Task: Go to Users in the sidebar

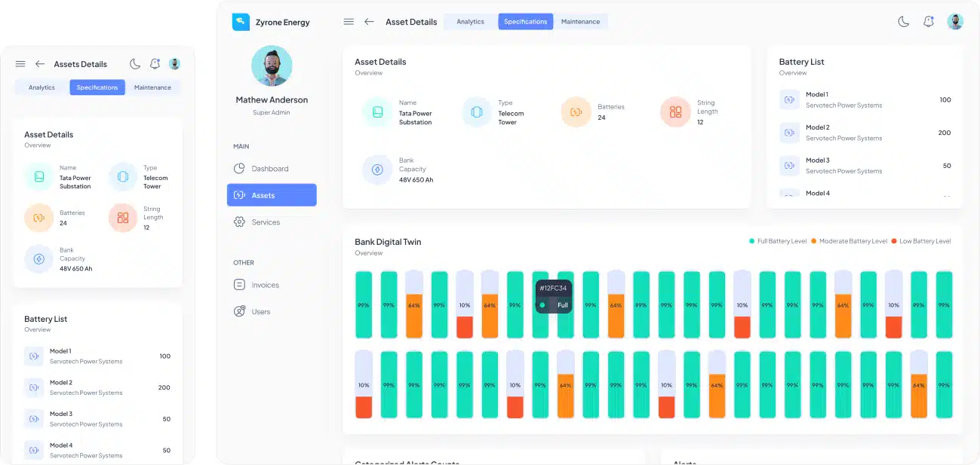Action: click(x=260, y=311)
